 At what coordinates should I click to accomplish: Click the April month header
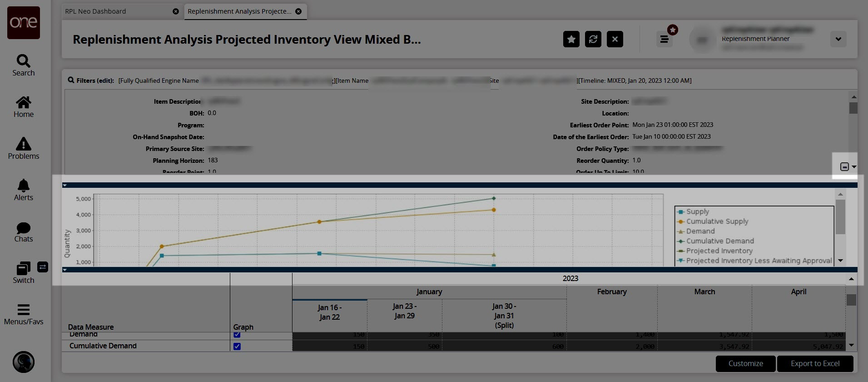pos(799,292)
